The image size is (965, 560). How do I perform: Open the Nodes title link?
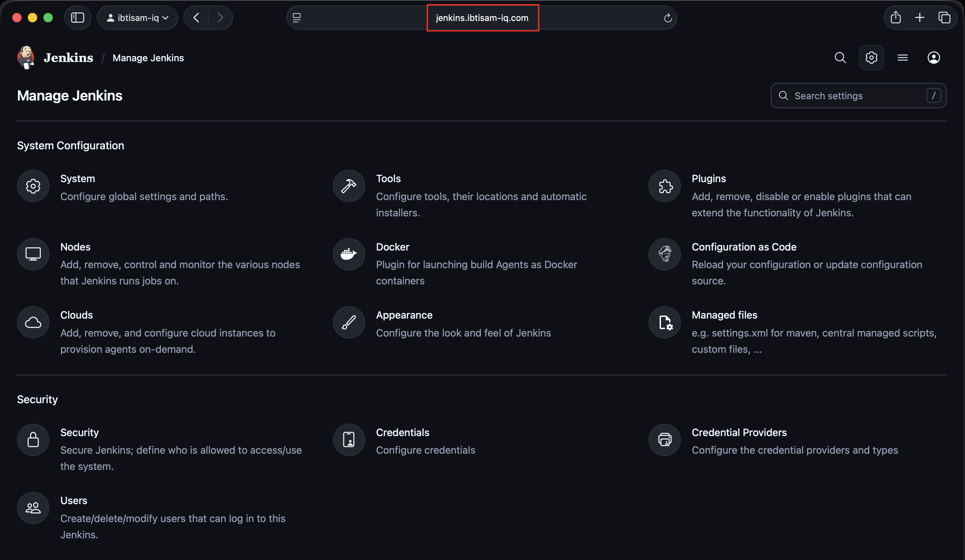tap(76, 247)
